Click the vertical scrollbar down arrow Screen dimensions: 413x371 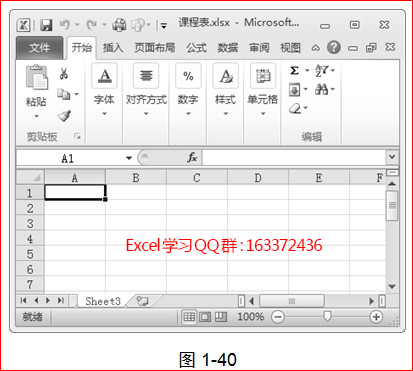[392, 287]
